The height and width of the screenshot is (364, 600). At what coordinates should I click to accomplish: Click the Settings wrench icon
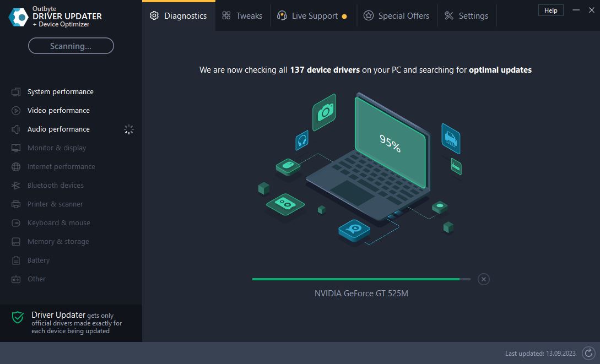coord(449,15)
